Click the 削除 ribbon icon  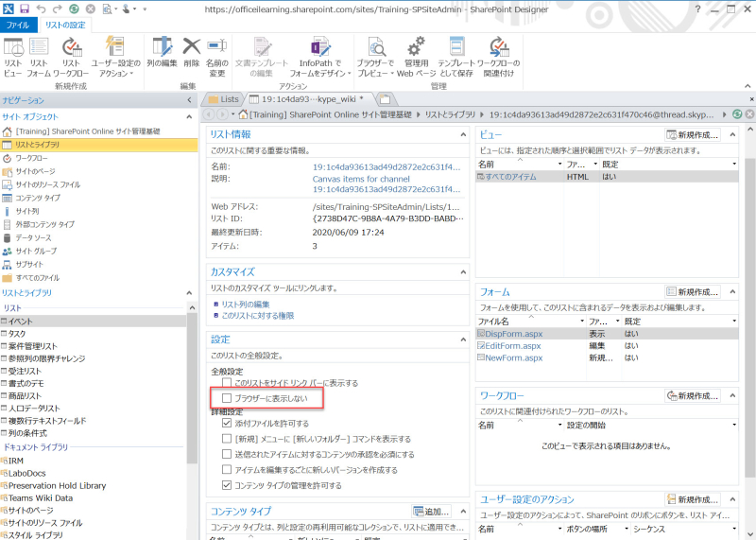(x=192, y=52)
